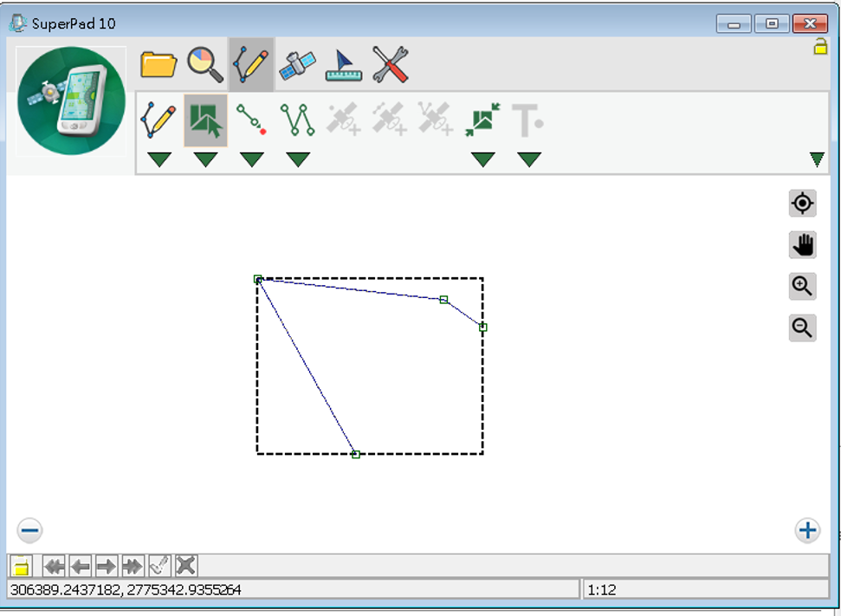Screen dimensions: 841x616
Task: Select the create feature pencil tool
Action: tap(158, 120)
